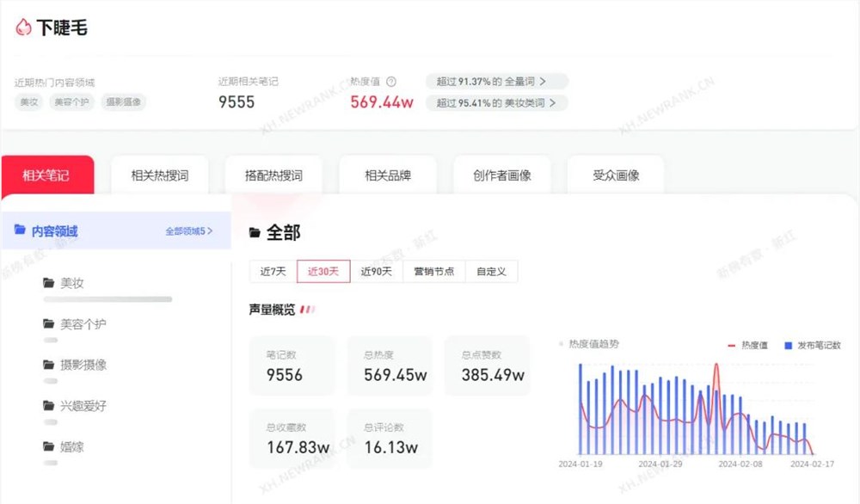This screenshot has width=860, height=504.
Task: Click the highest red peak in the trend chart
Action: point(716,365)
